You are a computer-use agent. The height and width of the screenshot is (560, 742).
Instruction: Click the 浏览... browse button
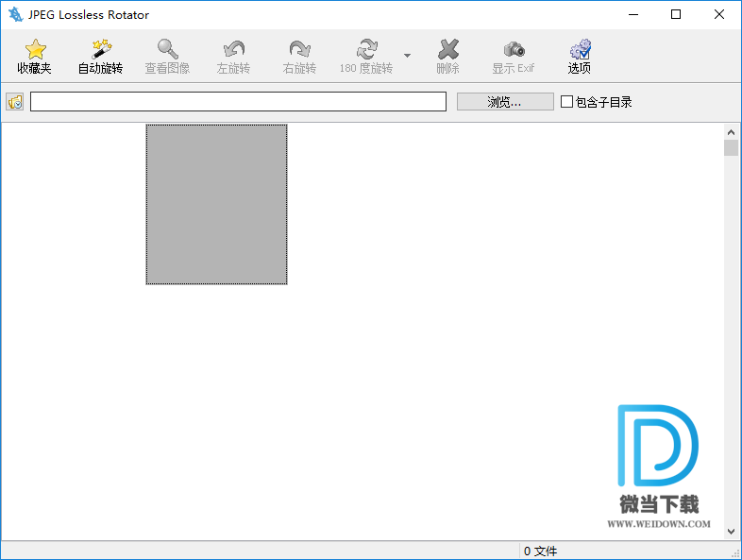pyautogui.click(x=505, y=102)
